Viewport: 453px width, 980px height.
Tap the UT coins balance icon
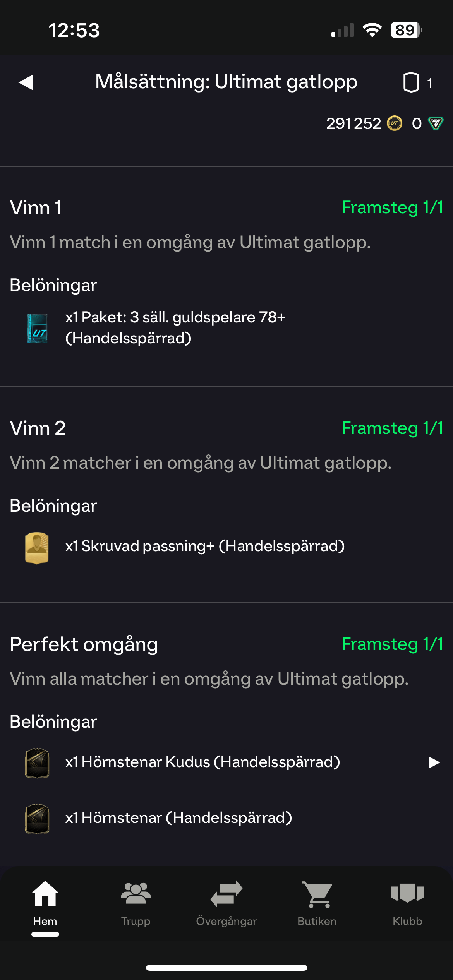pos(395,123)
